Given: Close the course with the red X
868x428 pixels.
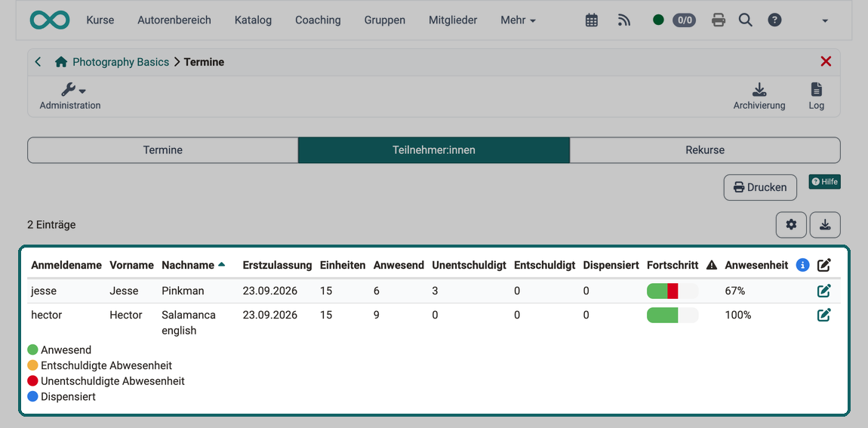Looking at the screenshot, I should (x=826, y=61).
